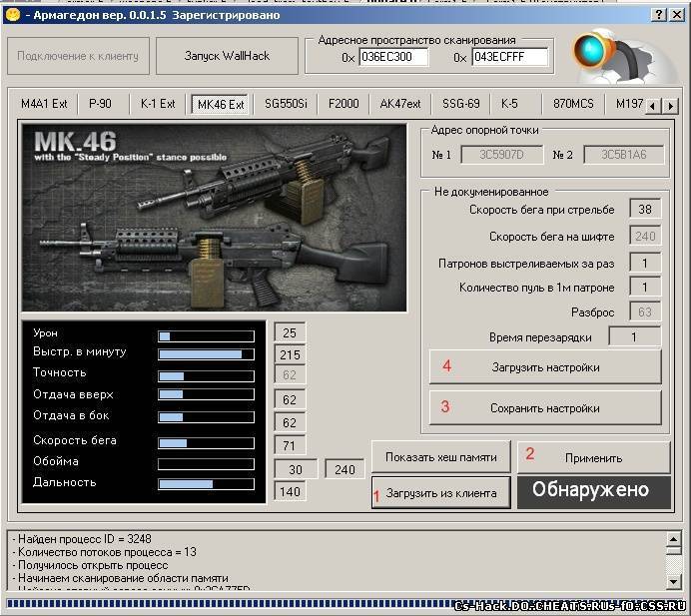Click the log line Найден процесс ID = 3248
691x616 pixels.
coord(82,539)
